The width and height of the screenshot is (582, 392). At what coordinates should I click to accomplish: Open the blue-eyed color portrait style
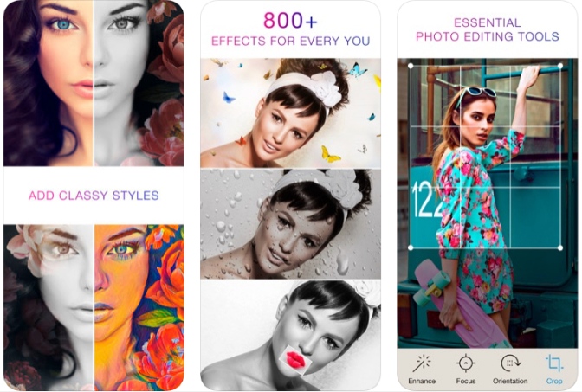(x=48, y=83)
